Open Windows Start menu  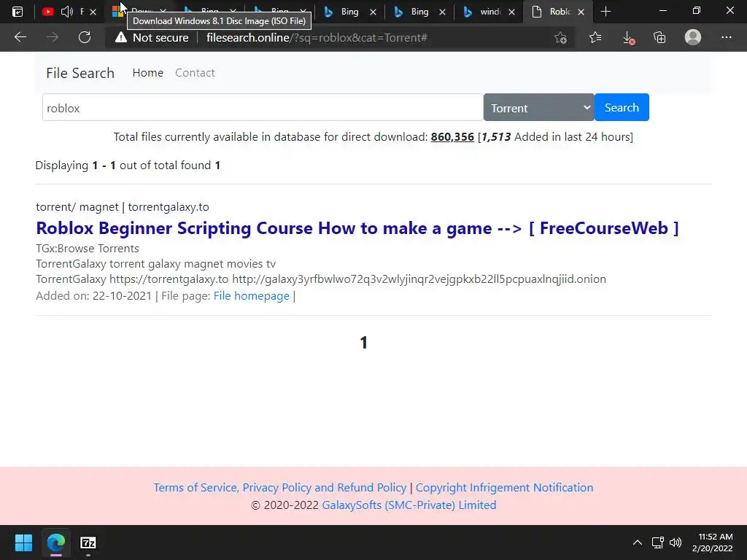(x=23, y=542)
